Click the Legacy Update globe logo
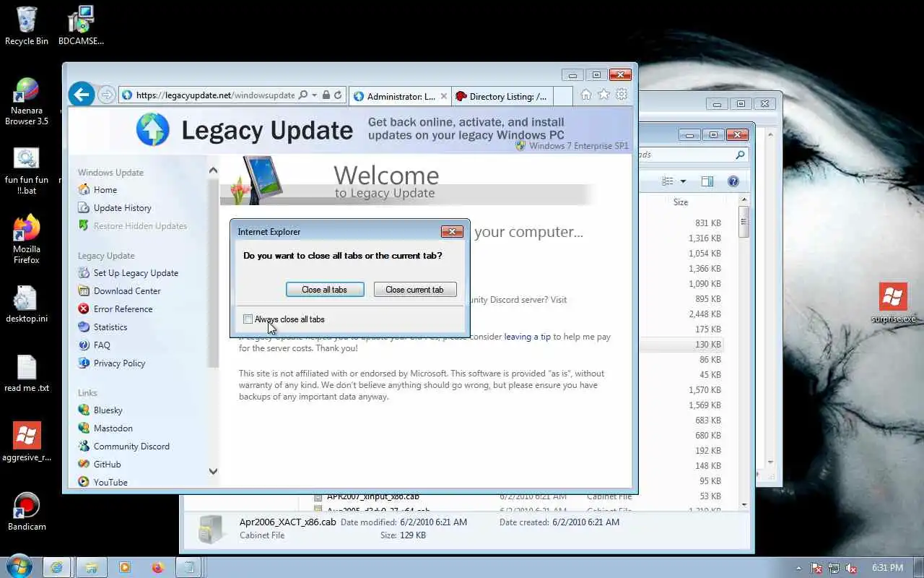This screenshot has height=578, width=924. click(153, 130)
